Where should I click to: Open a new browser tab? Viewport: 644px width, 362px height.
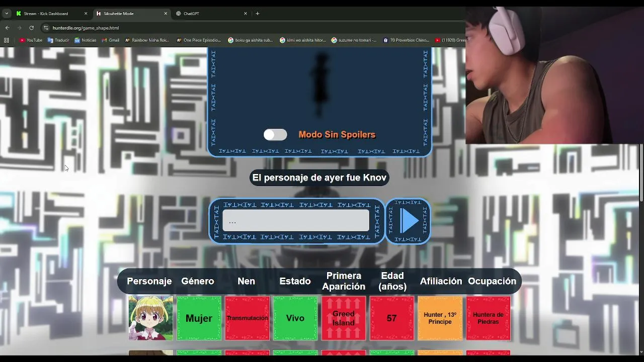coord(258,14)
